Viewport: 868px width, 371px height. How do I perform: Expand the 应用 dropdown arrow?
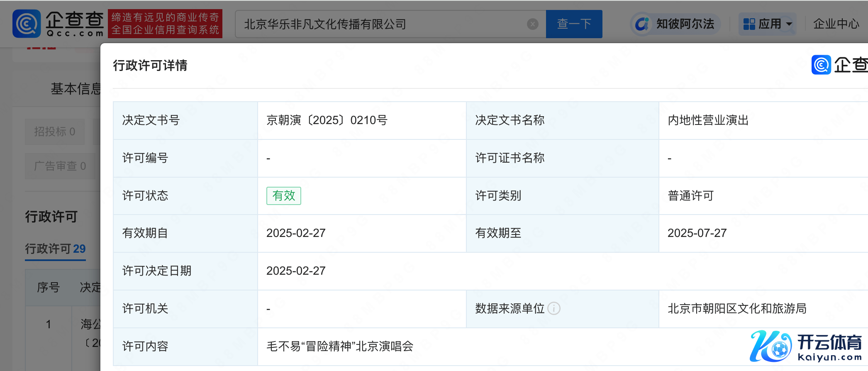pyautogui.click(x=789, y=24)
